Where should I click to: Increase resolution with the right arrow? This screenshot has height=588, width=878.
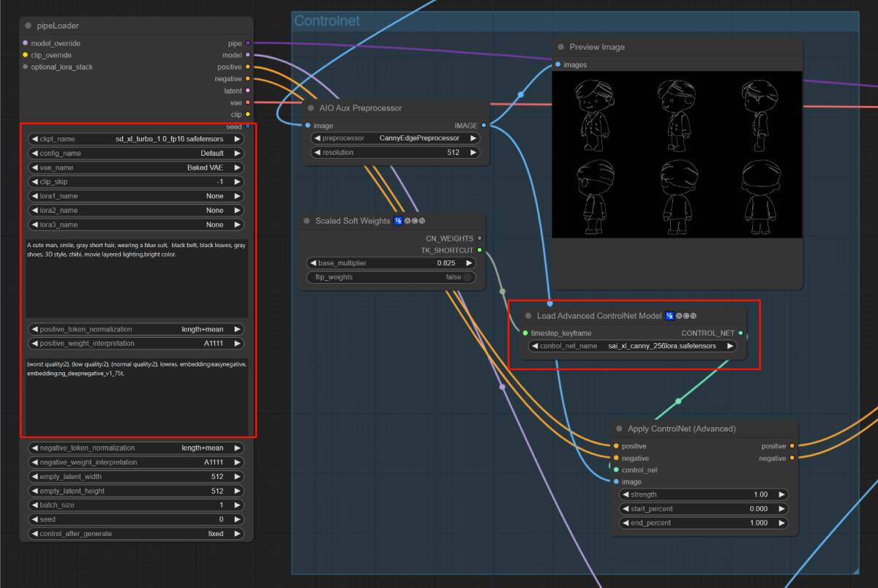click(473, 153)
